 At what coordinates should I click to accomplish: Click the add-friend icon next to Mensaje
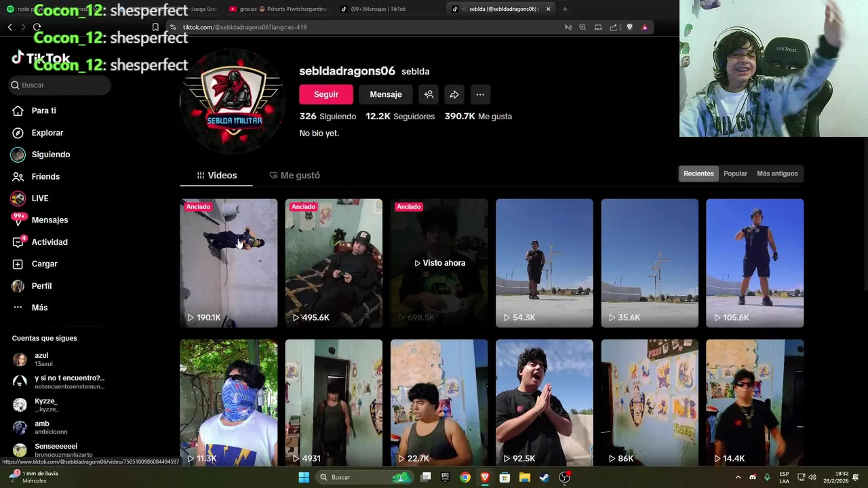(429, 94)
